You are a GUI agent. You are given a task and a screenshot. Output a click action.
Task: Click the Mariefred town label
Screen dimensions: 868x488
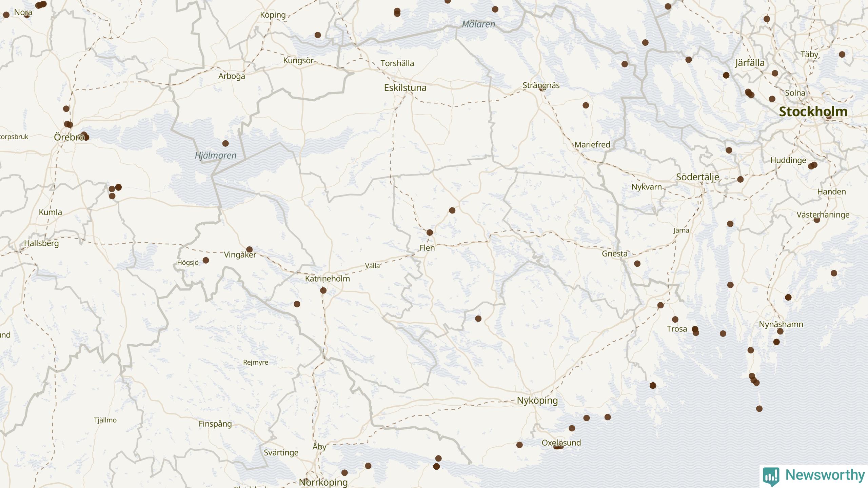coord(592,145)
